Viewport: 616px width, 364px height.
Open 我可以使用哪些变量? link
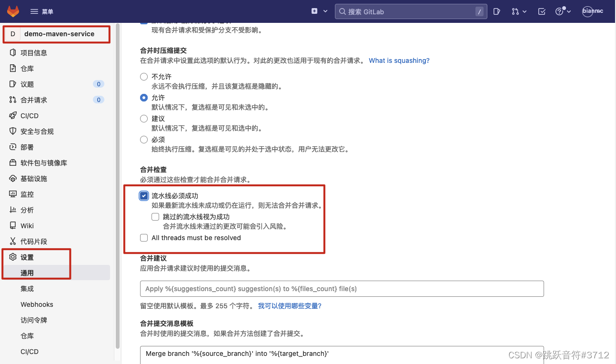pyautogui.click(x=290, y=306)
